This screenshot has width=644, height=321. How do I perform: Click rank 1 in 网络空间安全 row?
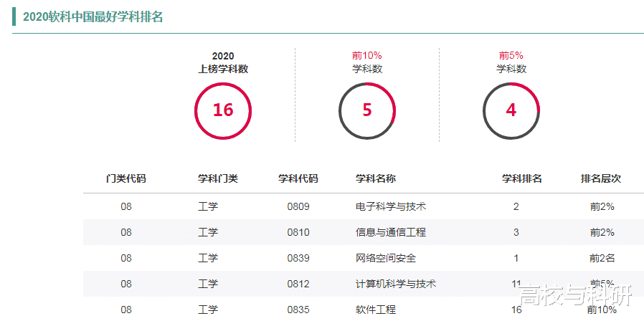click(516, 258)
